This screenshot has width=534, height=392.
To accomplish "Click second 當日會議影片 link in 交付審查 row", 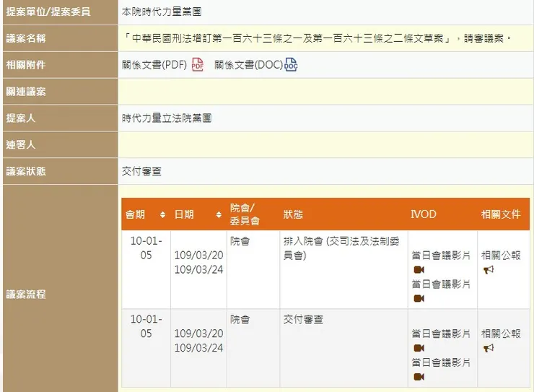I will pyautogui.click(x=441, y=362).
